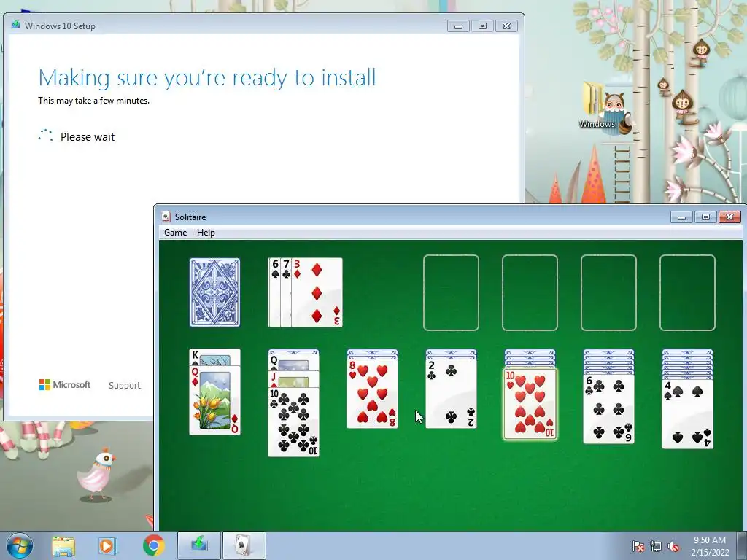Select the 10 of clubs card

pos(293,422)
